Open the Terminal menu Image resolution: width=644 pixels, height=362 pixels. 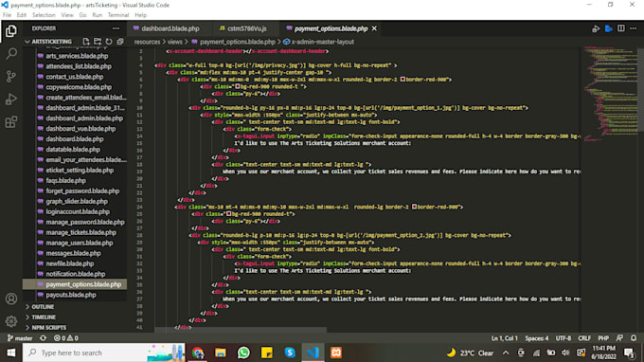click(x=118, y=15)
